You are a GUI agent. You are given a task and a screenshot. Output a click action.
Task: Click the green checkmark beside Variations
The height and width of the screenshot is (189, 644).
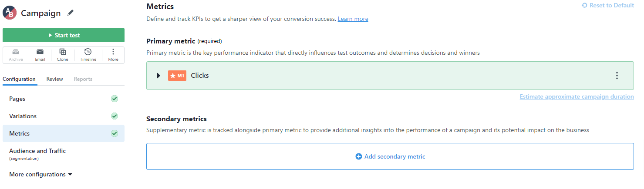(115, 116)
